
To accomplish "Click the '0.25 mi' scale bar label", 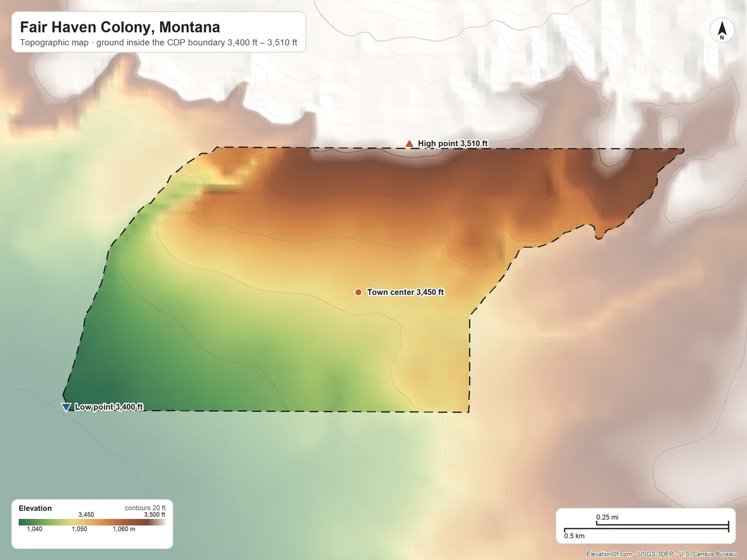I will tap(608, 518).
